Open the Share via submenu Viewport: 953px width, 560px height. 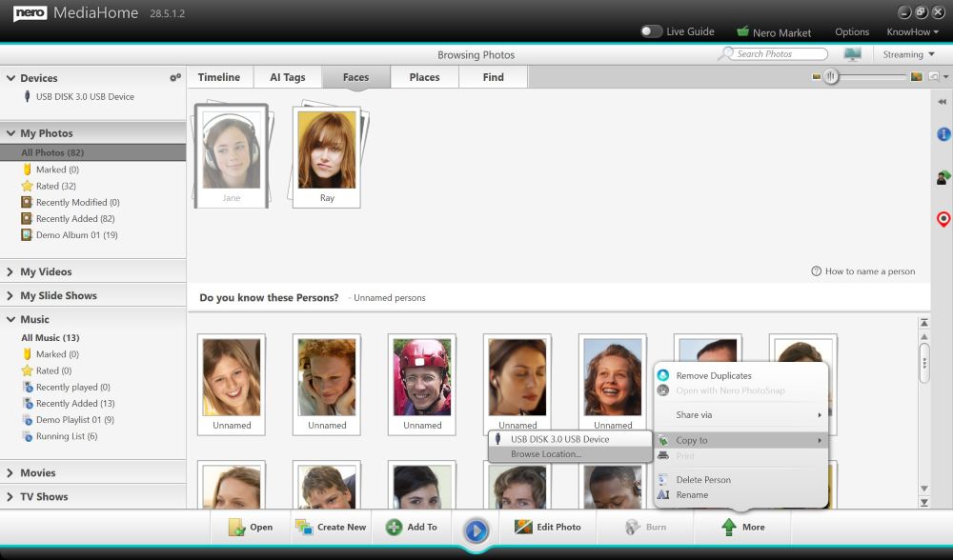(740, 415)
